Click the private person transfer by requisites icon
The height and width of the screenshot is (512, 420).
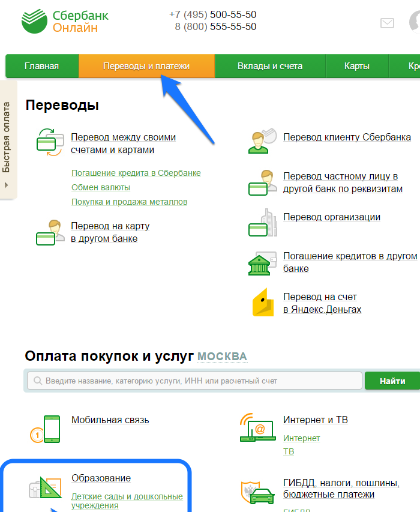(263, 182)
